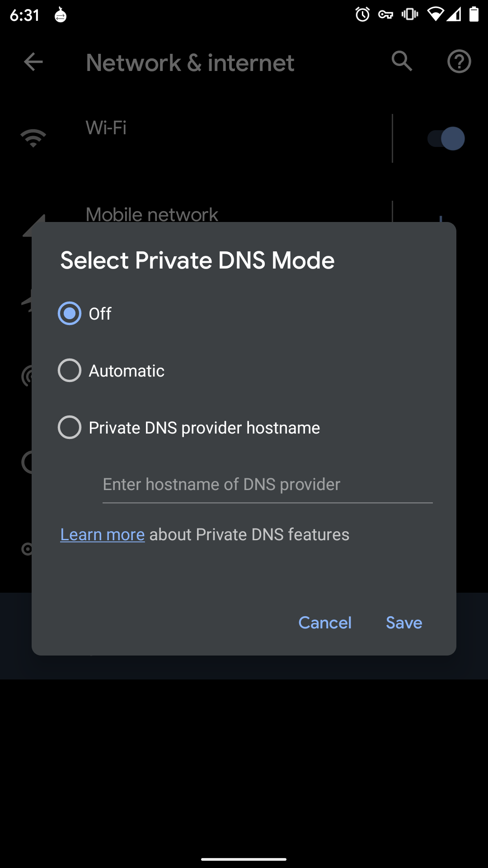The height and width of the screenshot is (868, 488).
Task: Select the Off radio button
Action: click(70, 313)
